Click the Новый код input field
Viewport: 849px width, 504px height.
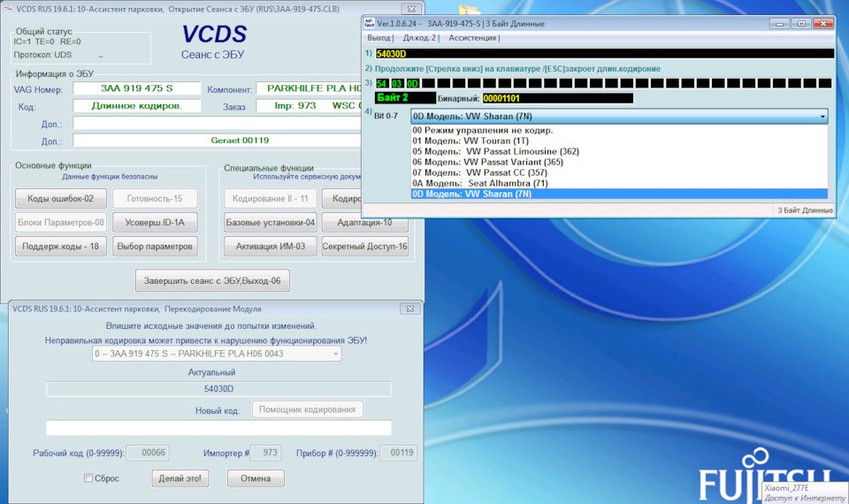point(218,428)
